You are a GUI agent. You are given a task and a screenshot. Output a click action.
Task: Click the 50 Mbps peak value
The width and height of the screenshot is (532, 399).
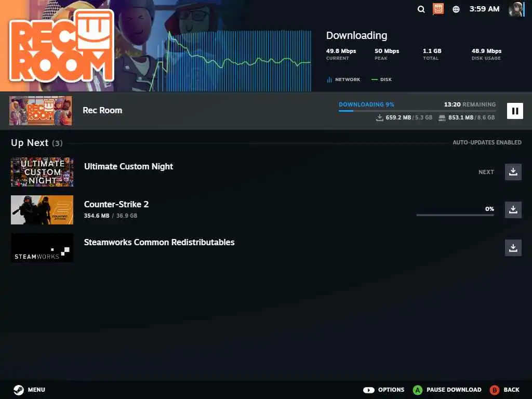[387, 51]
